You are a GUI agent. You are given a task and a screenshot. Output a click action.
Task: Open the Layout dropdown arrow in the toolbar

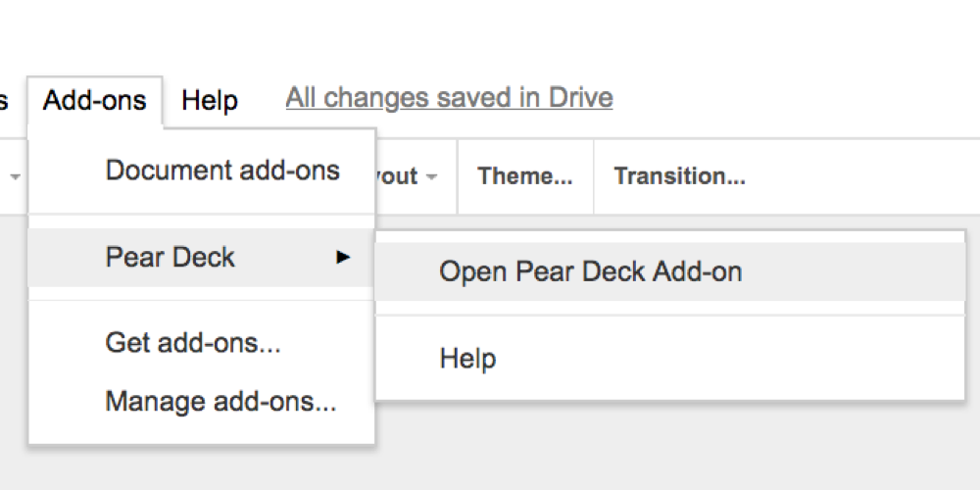click(x=431, y=177)
